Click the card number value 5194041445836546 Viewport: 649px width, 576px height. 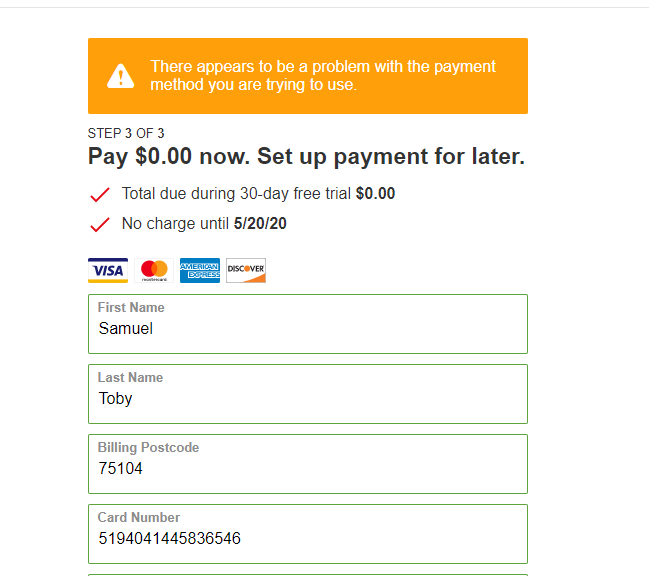pos(169,538)
